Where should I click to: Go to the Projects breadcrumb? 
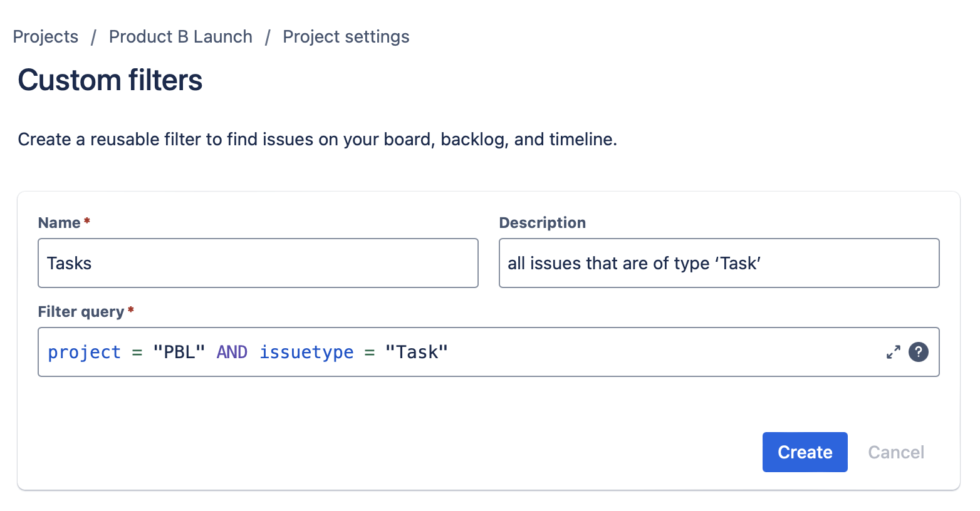pyautogui.click(x=46, y=37)
